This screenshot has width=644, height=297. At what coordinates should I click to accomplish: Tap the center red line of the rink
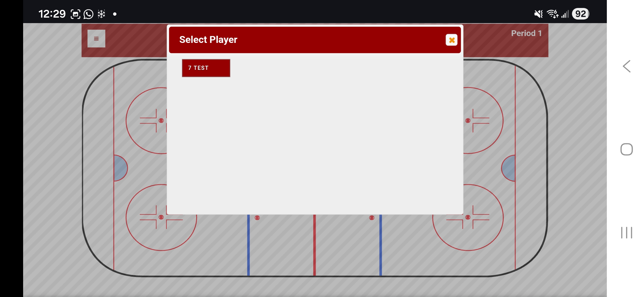315,248
